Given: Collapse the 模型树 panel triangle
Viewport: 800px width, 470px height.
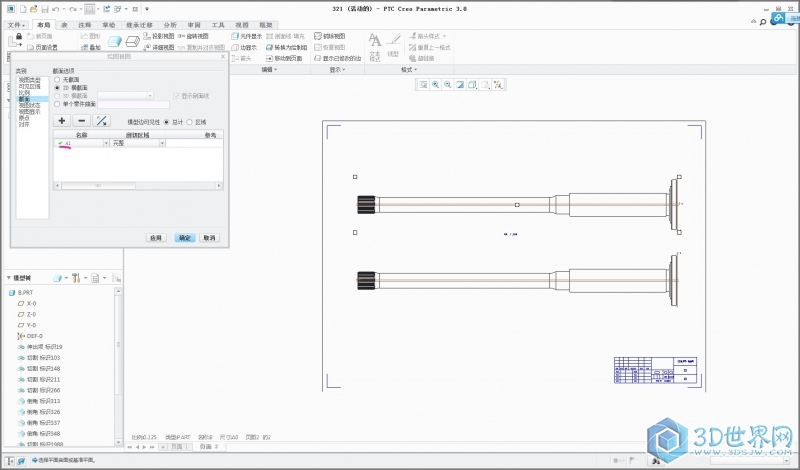Looking at the screenshot, I should pyautogui.click(x=8, y=278).
